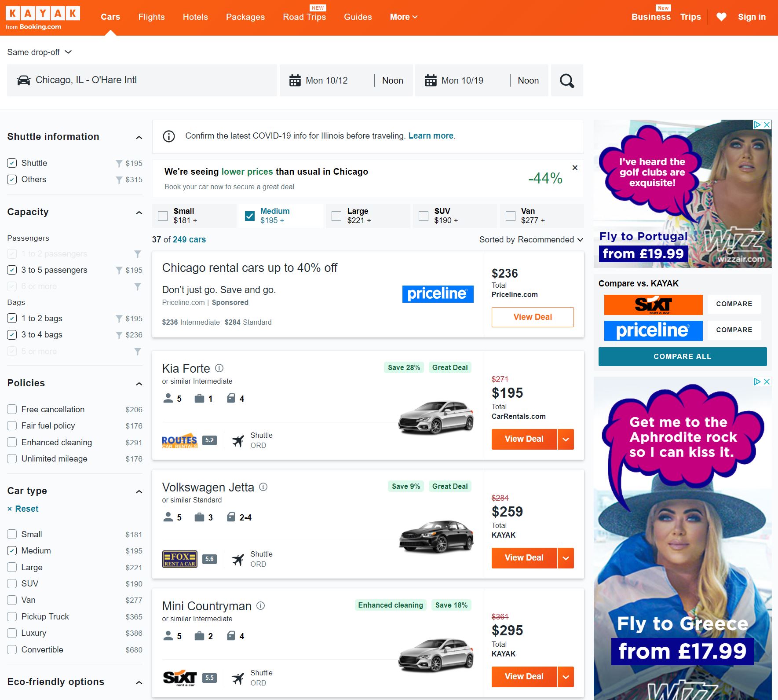Click the Kia Forte car thumbnail
This screenshot has height=700, width=778.
(436, 418)
